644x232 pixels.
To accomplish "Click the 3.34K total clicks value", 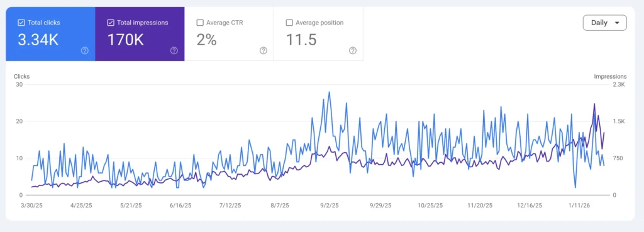I will click(x=38, y=40).
